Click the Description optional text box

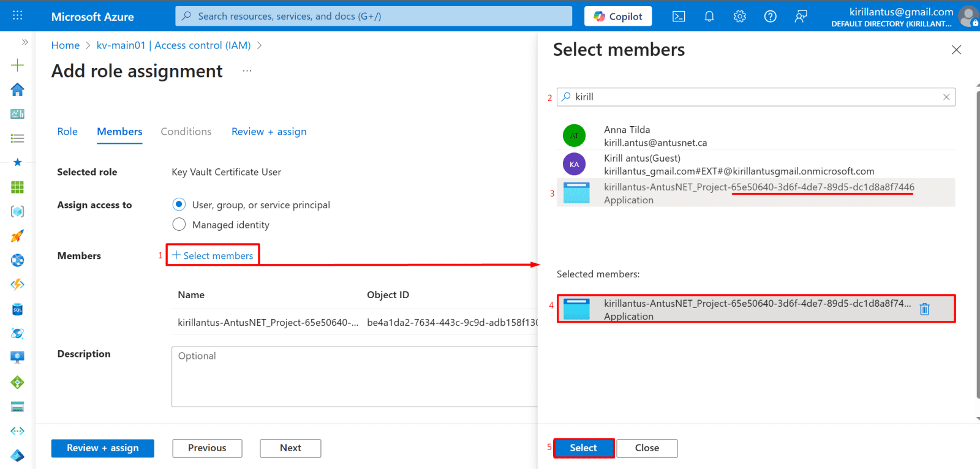coord(355,377)
